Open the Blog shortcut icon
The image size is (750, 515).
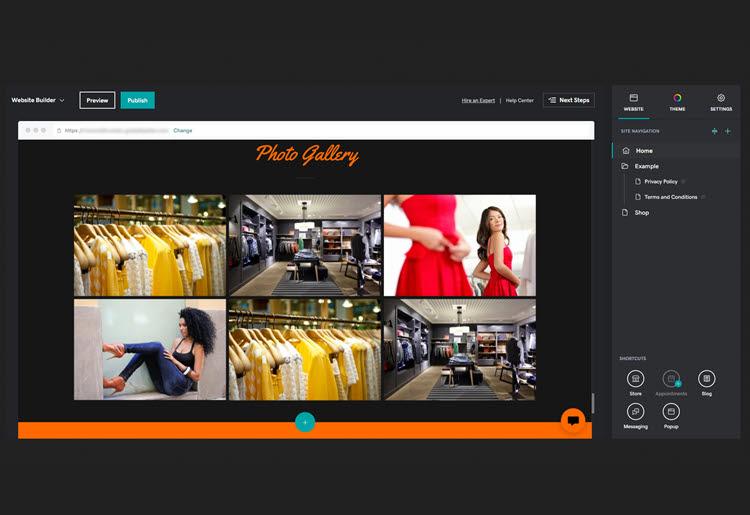[x=706, y=379]
